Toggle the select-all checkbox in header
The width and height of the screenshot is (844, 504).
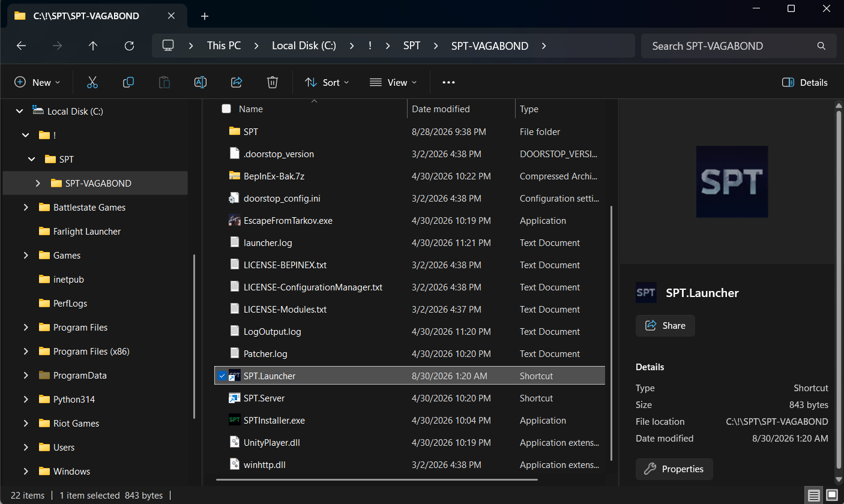click(x=226, y=109)
